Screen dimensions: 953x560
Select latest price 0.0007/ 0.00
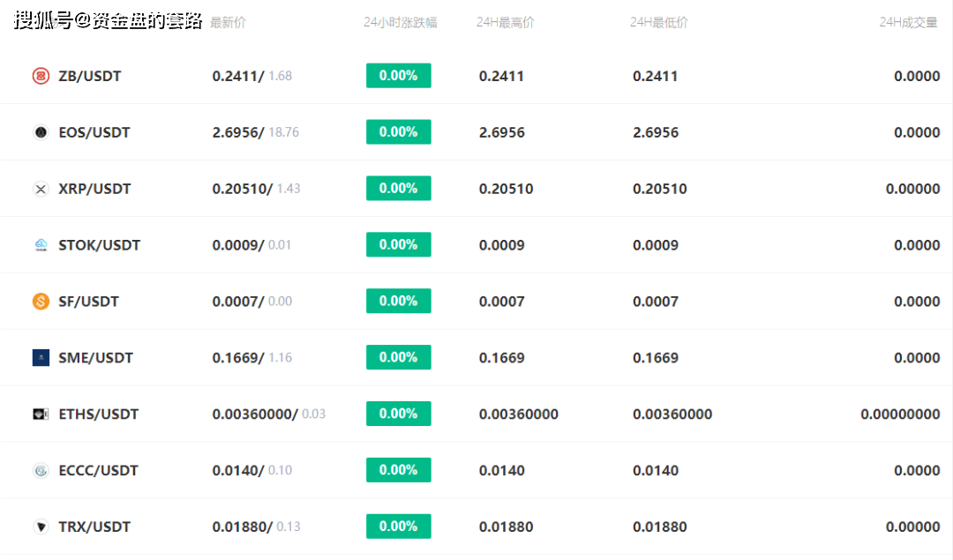tap(252, 302)
